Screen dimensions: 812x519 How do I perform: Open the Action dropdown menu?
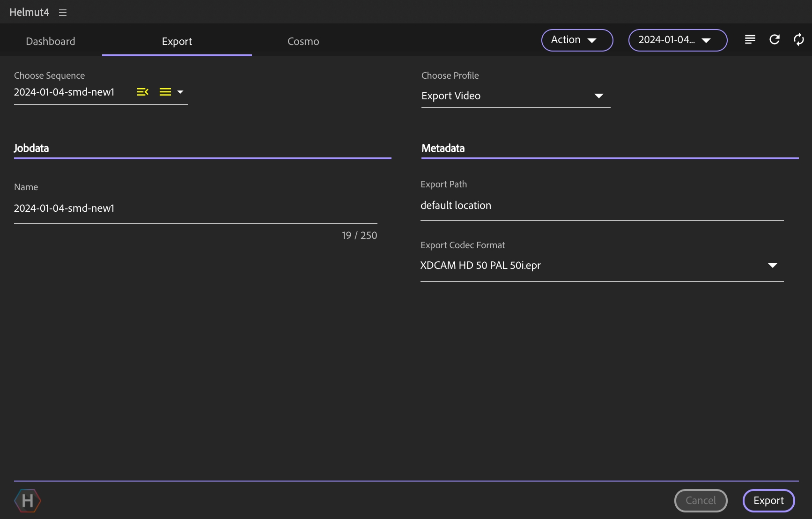click(577, 40)
